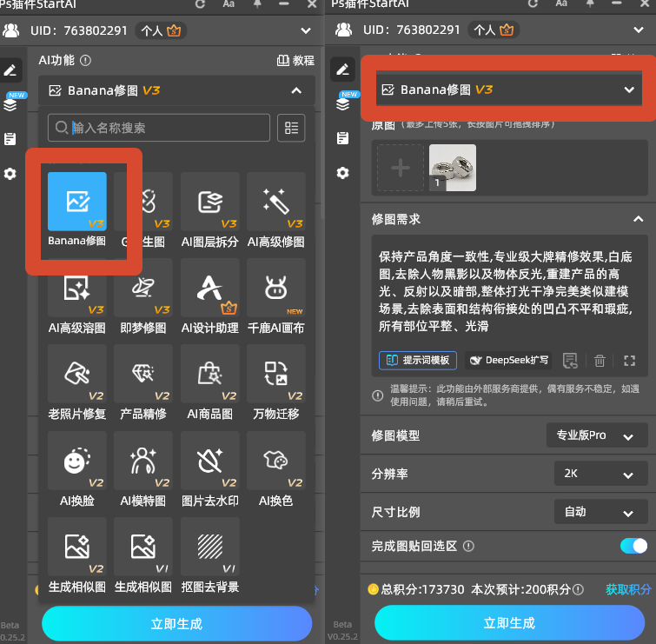The width and height of the screenshot is (656, 644).
Task: Open the NEW layers sidebar icon in left panel
Action: pyautogui.click(x=10, y=103)
